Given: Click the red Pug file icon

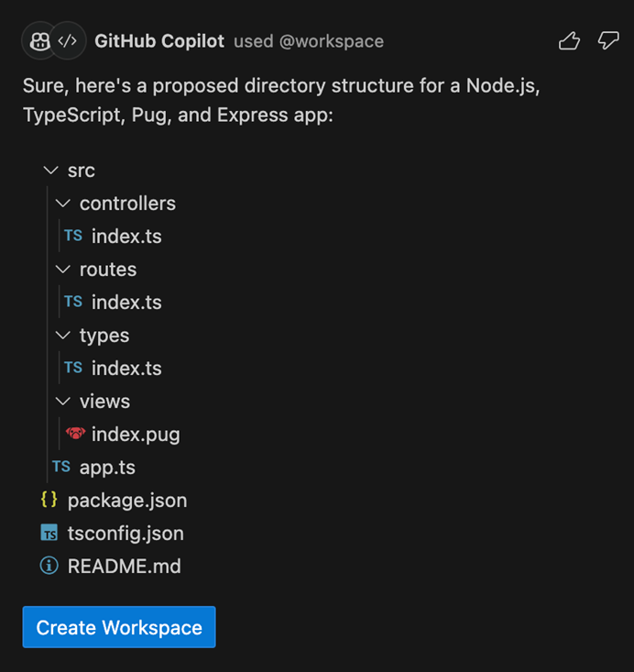Looking at the screenshot, I should tap(74, 434).
